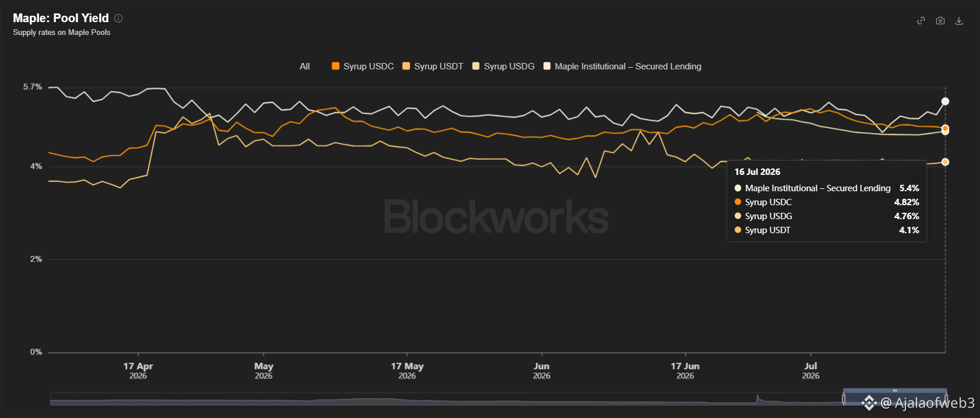Click the 5.7% y-axis label
The image size is (980, 418).
(x=33, y=87)
